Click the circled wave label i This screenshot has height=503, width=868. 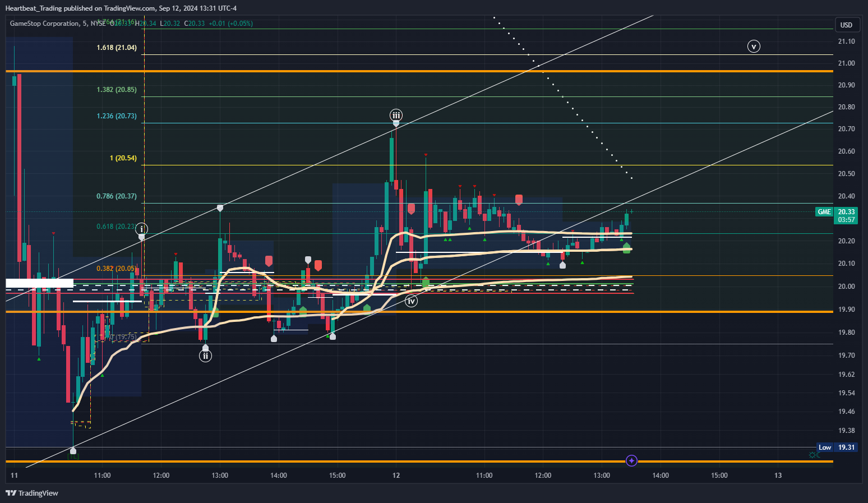(x=142, y=229)
